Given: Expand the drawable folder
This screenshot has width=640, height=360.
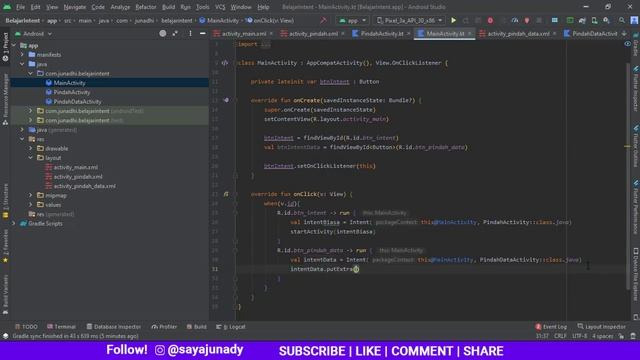Looking at the screenshot, I should [x=31, y=149].
